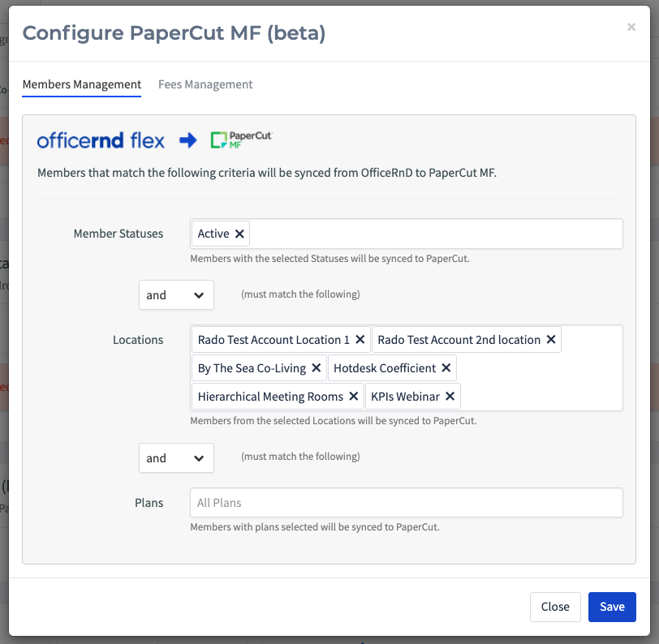Switch to Fees Management tab
Screen dimensions: 659x644
pos(205,84)
